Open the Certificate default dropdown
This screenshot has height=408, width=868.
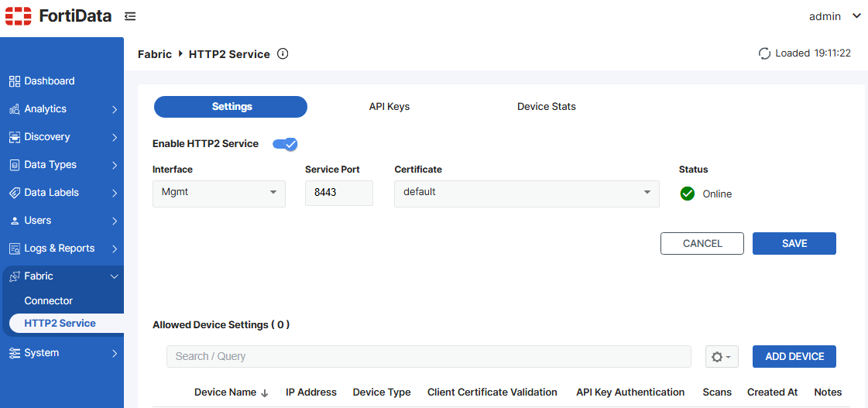click(526, 193)
